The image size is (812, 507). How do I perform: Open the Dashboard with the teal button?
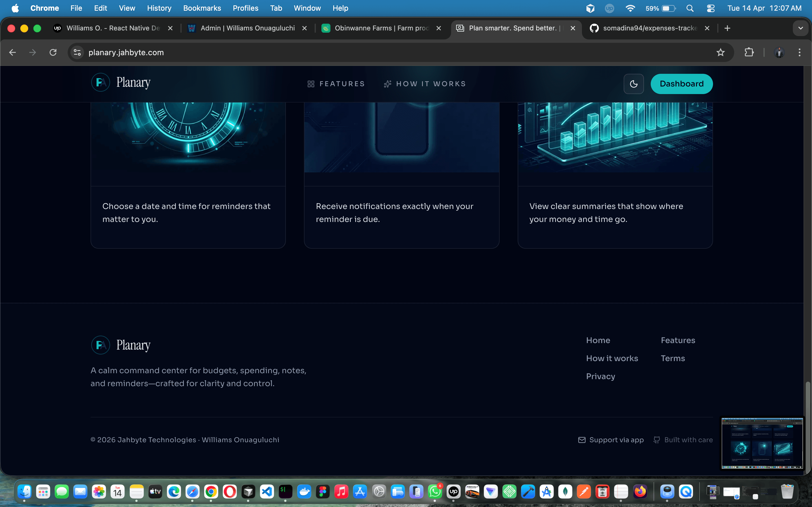tap(681, 84)
